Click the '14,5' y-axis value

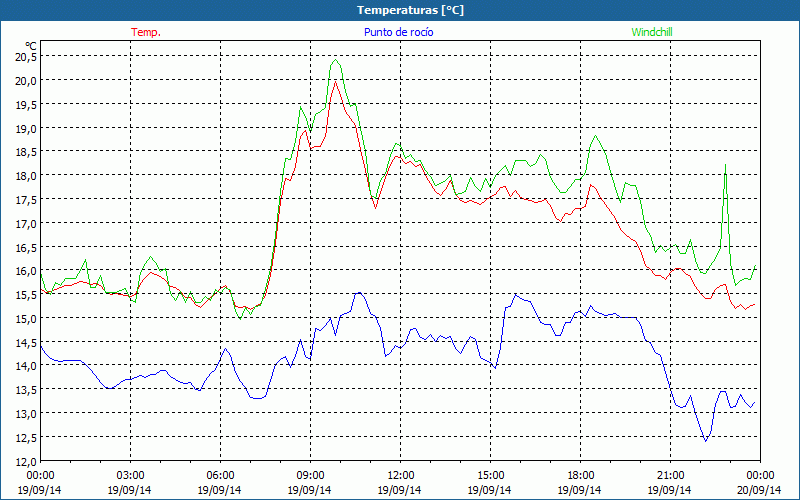[x=26, y=342]
